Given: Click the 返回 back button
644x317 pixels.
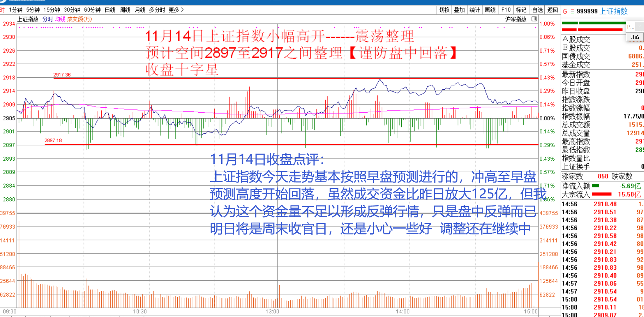Looking at the screenshot, I should pos(553,10).
